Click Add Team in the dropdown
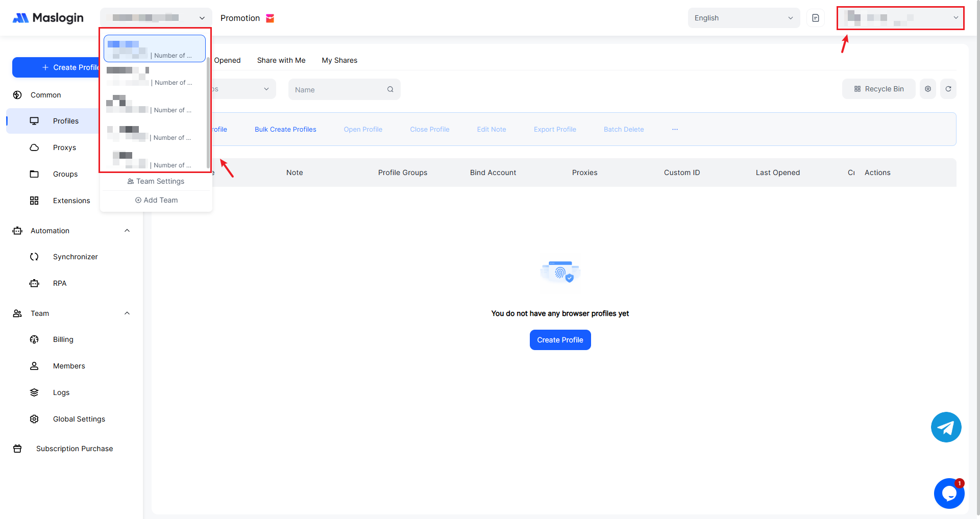 point(156,200)
